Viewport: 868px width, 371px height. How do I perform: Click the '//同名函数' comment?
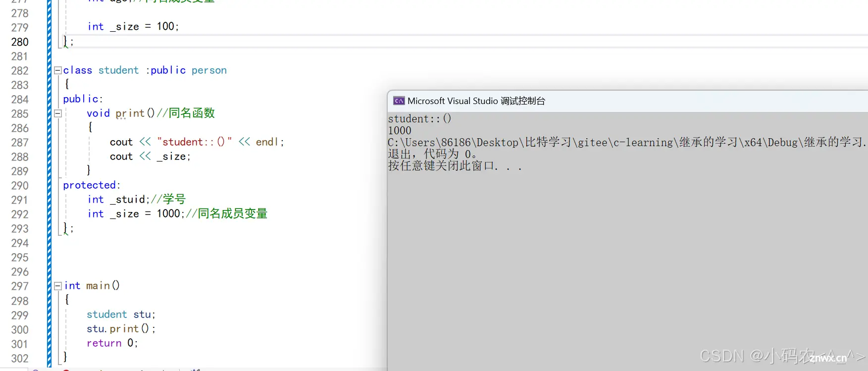[186, 113]
